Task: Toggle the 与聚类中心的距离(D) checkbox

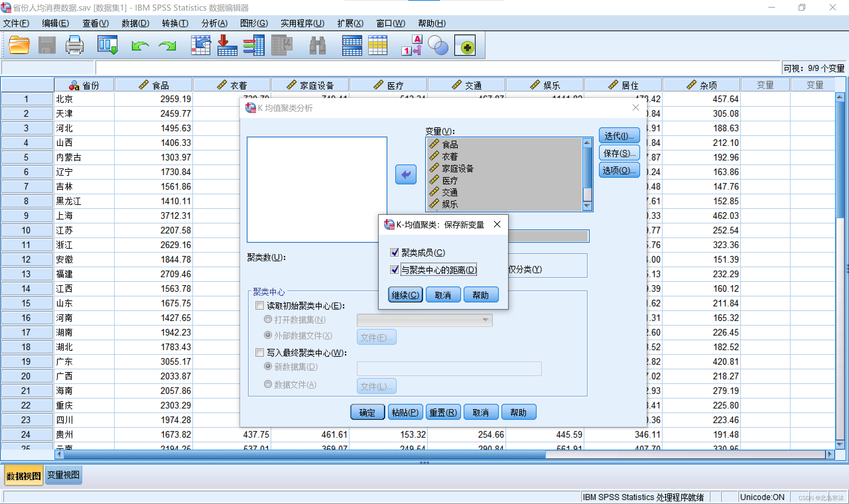Action: pyautogui.click(x=394, y=270)
